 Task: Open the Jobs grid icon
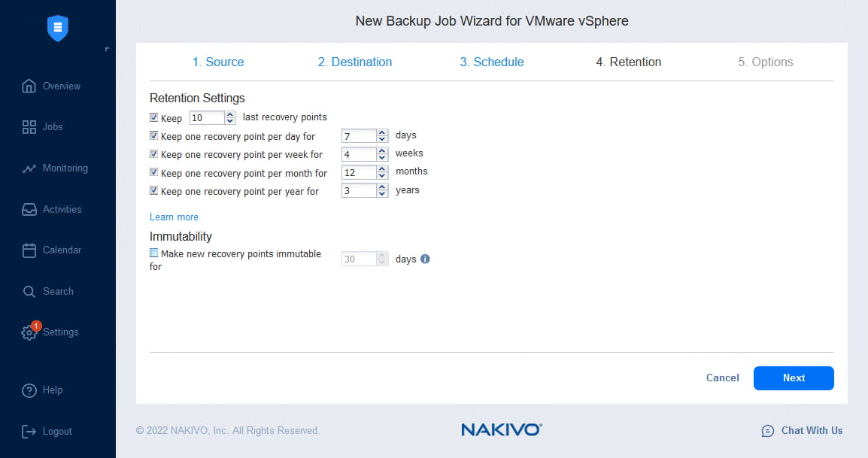29,127
